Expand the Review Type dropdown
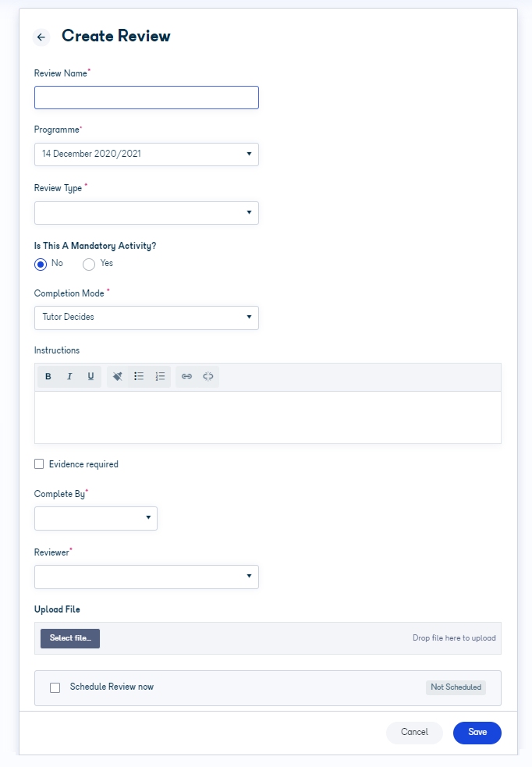This screenshot has height=767, width=532. (x=146, y=213)
